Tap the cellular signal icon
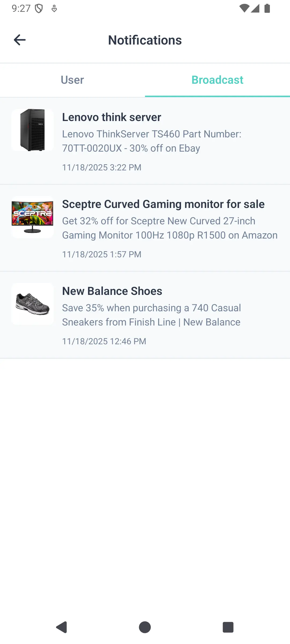The image size is (290, 644). coord(255,8)
